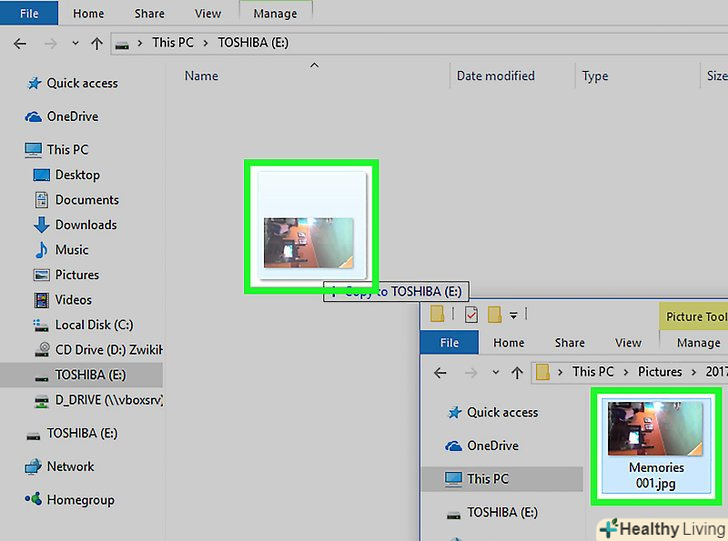Viewport: 728px width, 541px height.
Task: Open Music in navigation tree
Action: tap(72, 250)
